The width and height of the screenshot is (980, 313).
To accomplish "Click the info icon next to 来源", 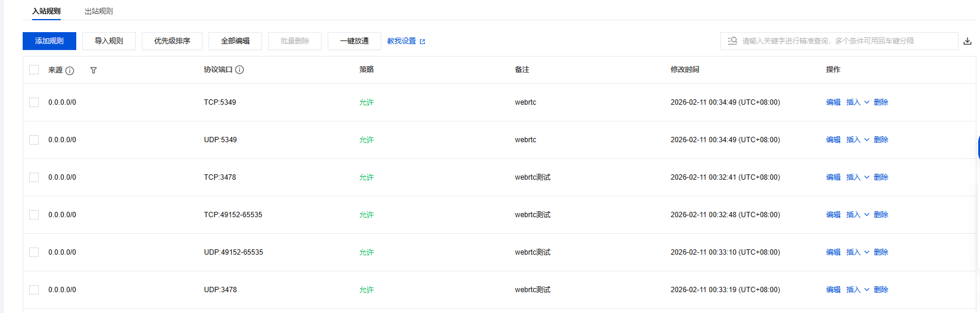I will (x=70, y=70).
